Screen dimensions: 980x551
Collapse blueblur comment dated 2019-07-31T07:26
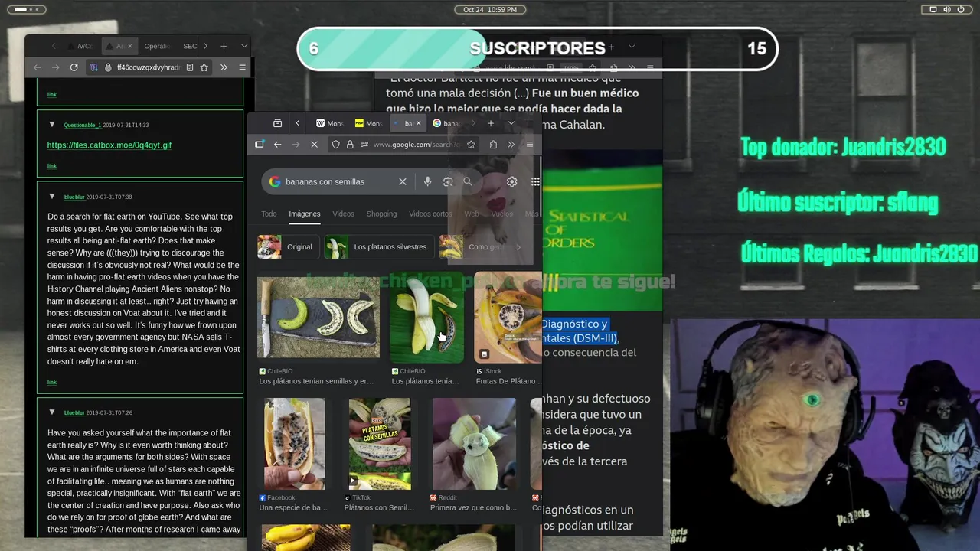[52, 412]
